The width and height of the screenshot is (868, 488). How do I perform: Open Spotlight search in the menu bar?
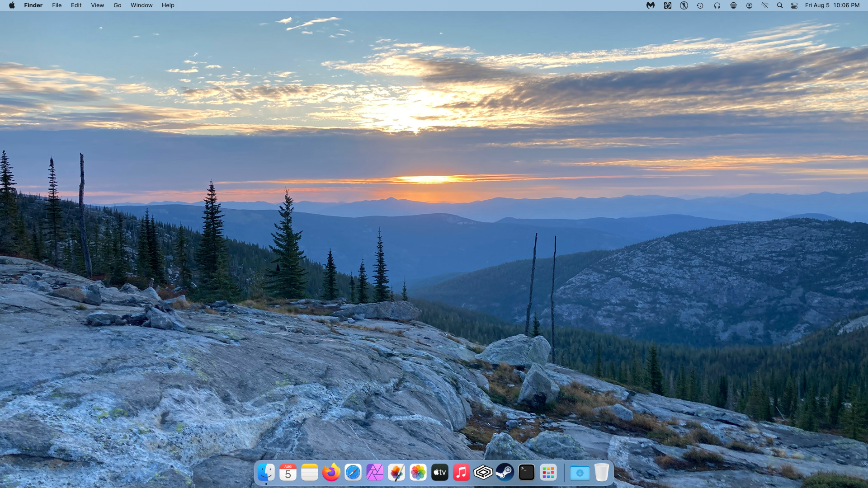click(780, 5)
